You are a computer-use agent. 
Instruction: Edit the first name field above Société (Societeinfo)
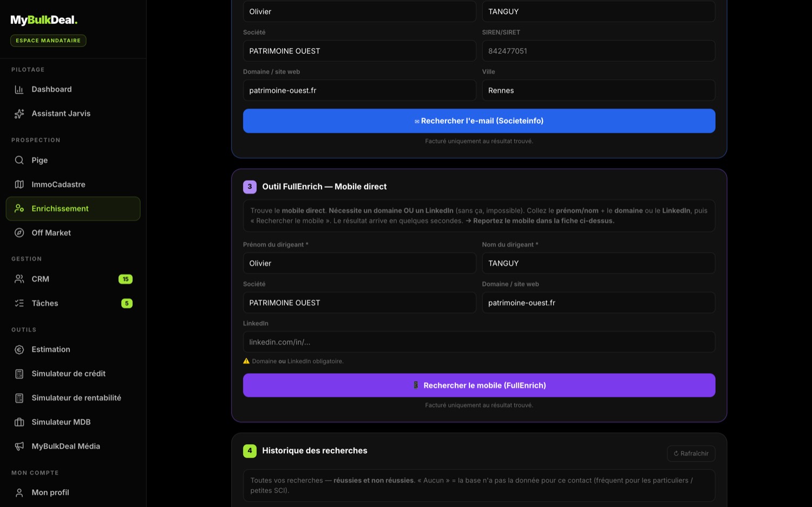pos(359,11)
